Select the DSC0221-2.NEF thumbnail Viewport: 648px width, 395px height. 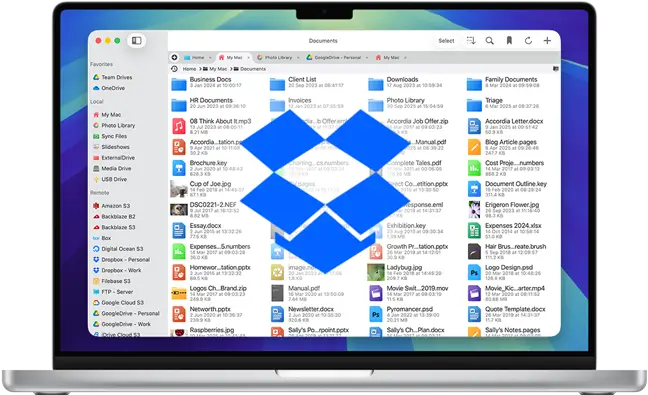[x=179, y=209]
